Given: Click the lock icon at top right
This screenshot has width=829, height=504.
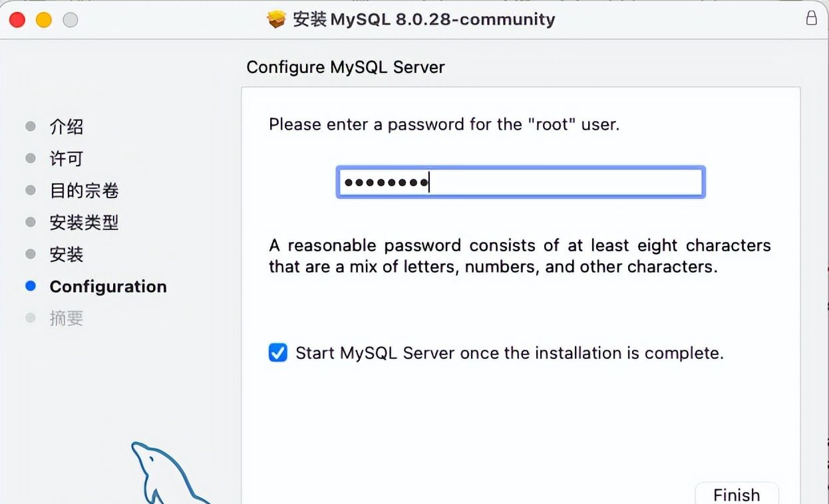Looking at the screenshot, I should pos(811,19).
